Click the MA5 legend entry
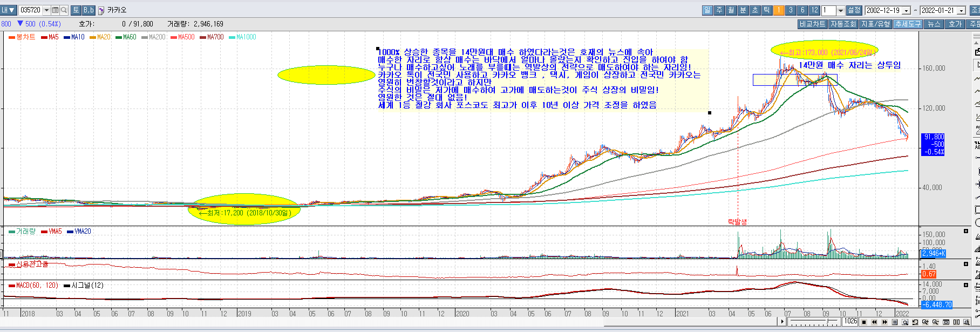 point(50,37)
